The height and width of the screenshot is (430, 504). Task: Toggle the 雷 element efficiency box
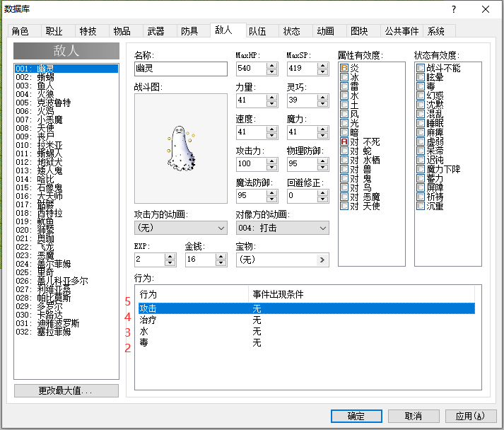point(344,86)
